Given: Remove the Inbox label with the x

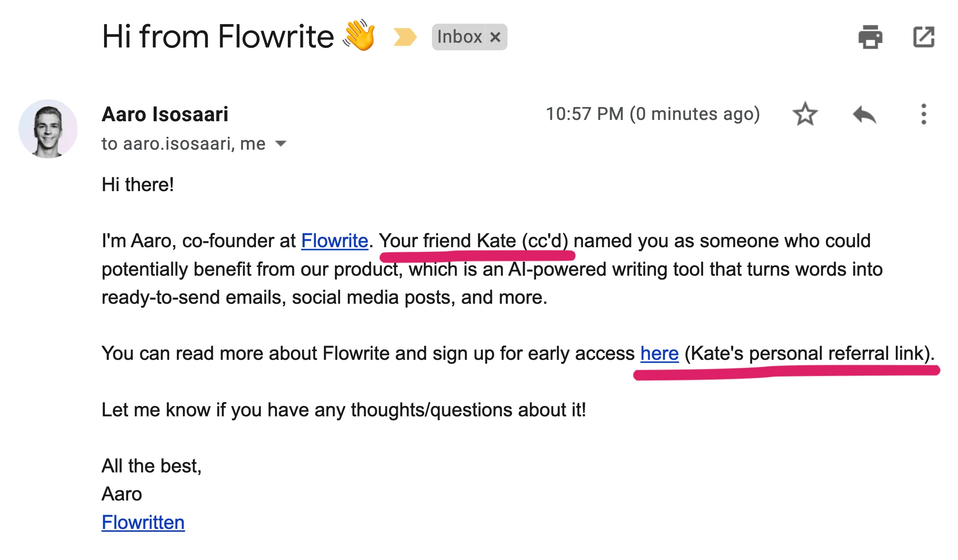Looking at the screenshot, I should (x=495, y=37).
